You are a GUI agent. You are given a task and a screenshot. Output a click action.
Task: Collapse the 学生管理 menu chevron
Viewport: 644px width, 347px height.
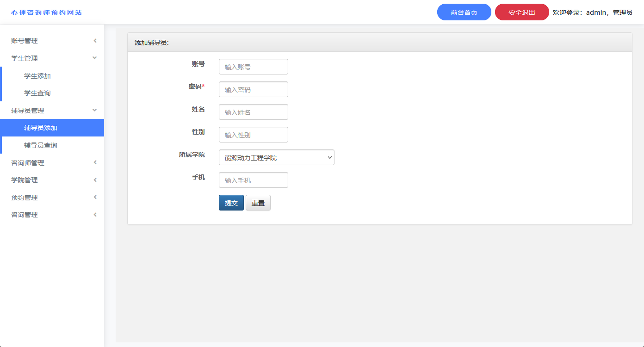pyautogui.click(x=95, y=58)
